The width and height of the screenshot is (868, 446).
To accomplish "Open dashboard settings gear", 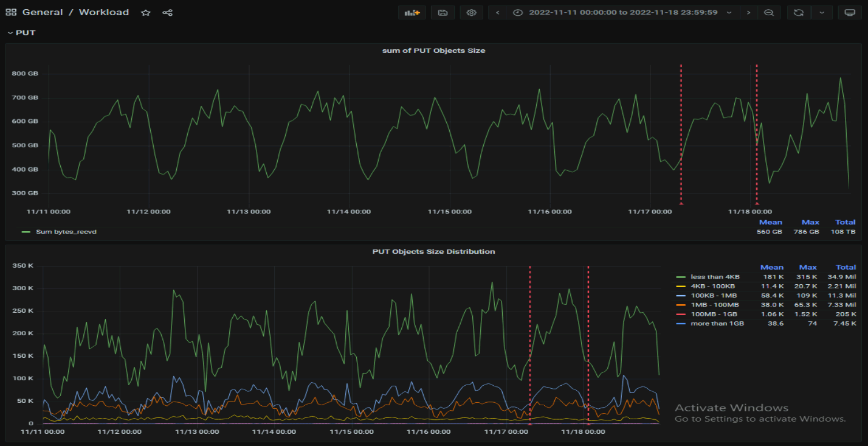I will pyautogui.click(x=471, y=12).
